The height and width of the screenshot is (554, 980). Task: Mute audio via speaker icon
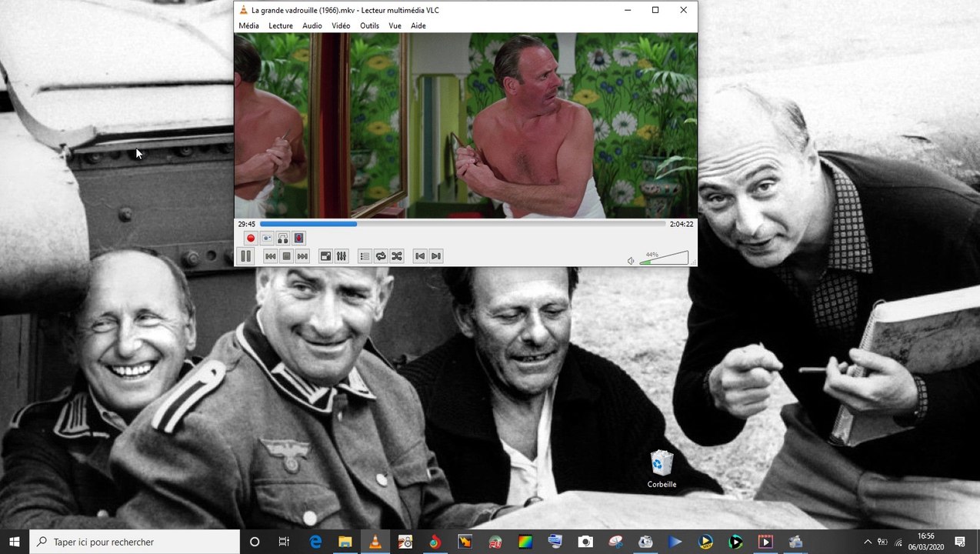click(631, 261)
